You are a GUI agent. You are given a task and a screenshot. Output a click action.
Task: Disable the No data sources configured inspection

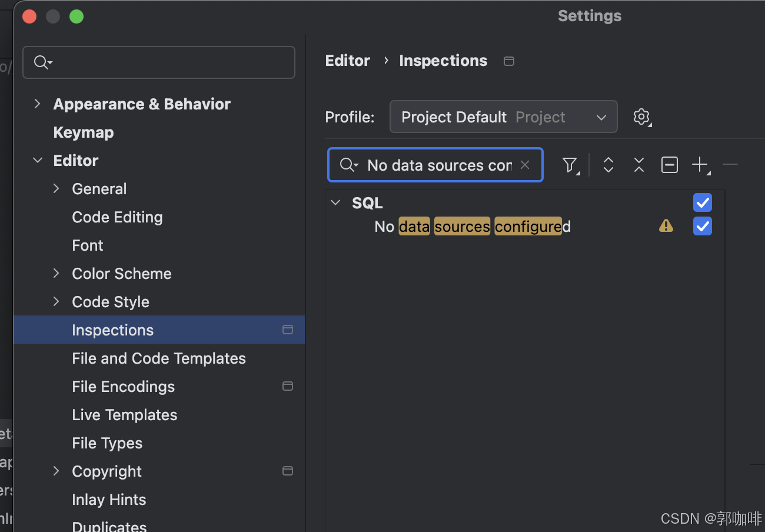[x=703, y=226]
